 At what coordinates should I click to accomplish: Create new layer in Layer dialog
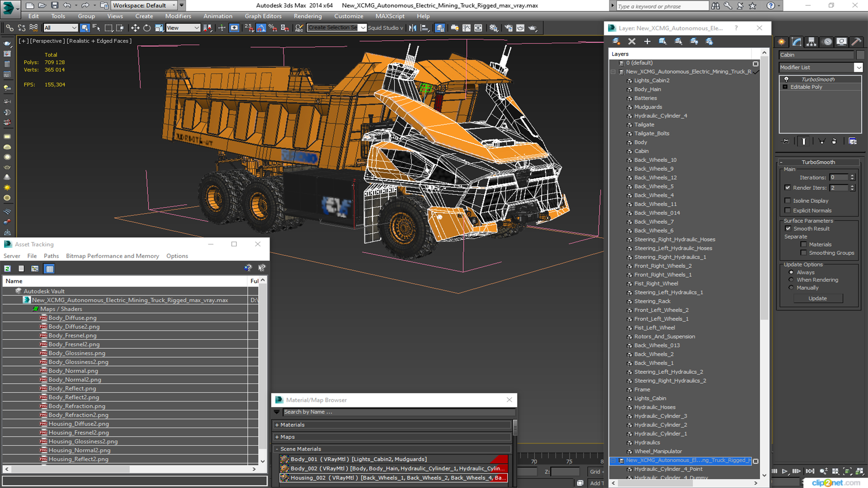pos(616,41)
